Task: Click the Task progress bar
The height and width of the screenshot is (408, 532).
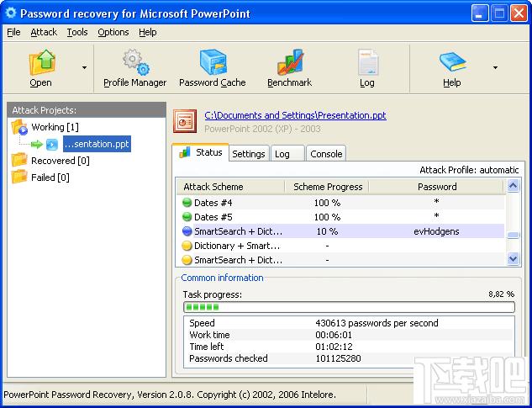Action: (349, 307)
